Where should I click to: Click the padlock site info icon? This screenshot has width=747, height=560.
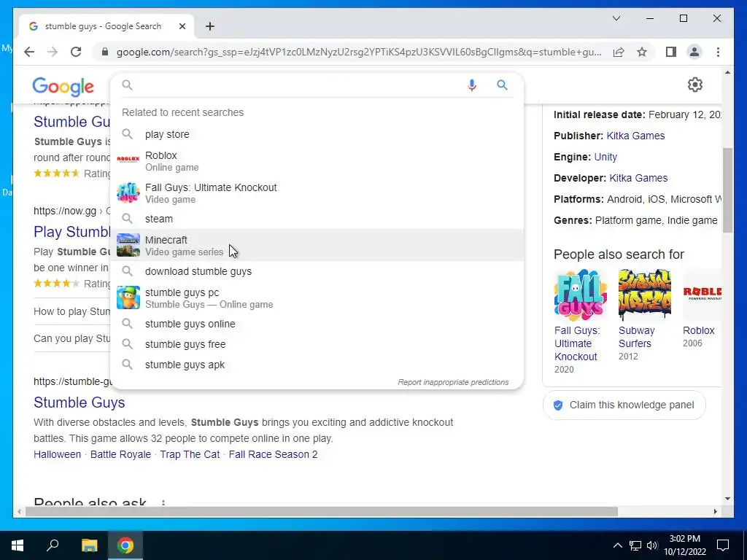[x=105, y=52]
